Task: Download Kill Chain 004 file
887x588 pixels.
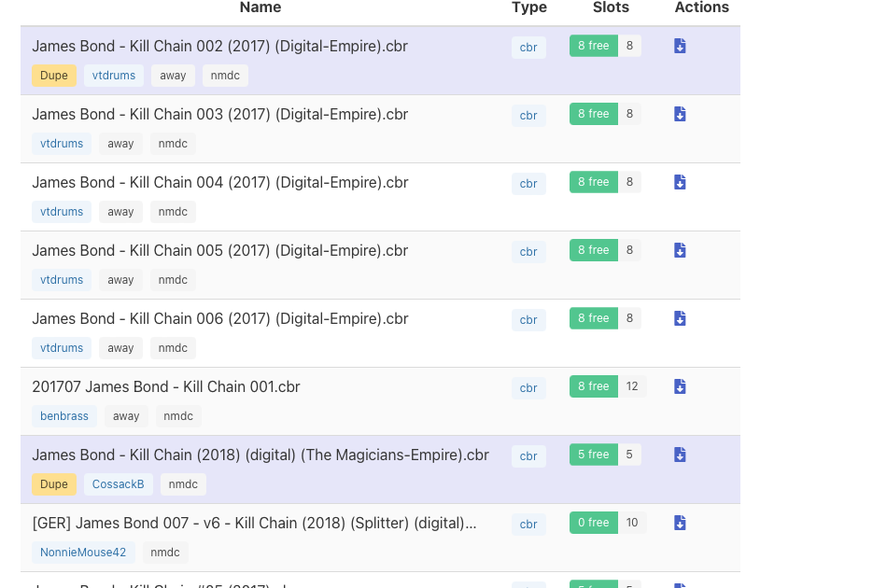Action: coord(680,182)
